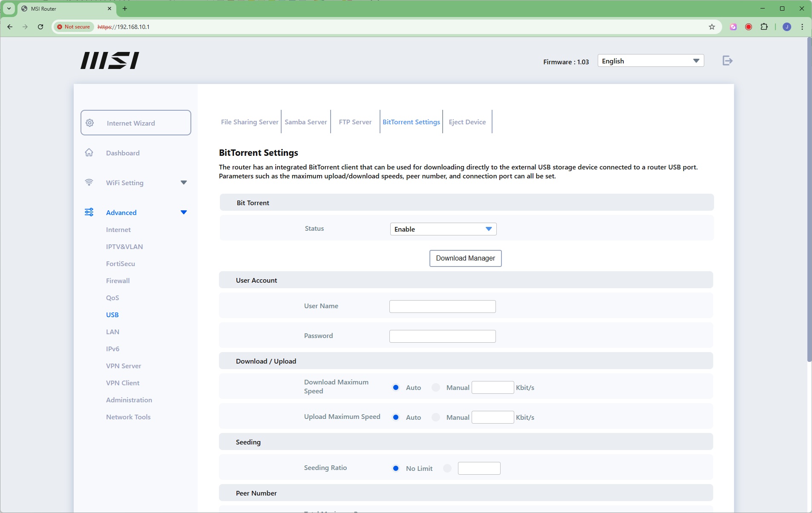Select the custom Seeding Ratio radio button

[447, 468]
